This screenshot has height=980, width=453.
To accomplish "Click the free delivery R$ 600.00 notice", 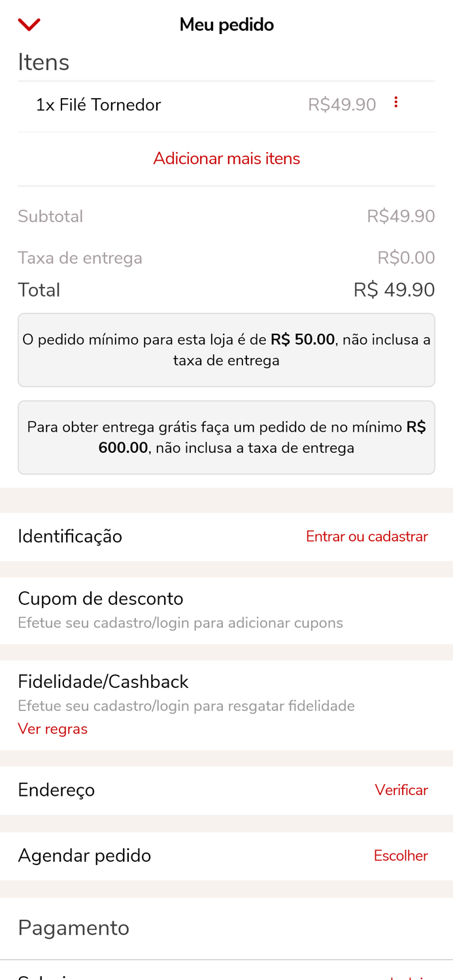I will pyautogui.click(x=226, y=436).
